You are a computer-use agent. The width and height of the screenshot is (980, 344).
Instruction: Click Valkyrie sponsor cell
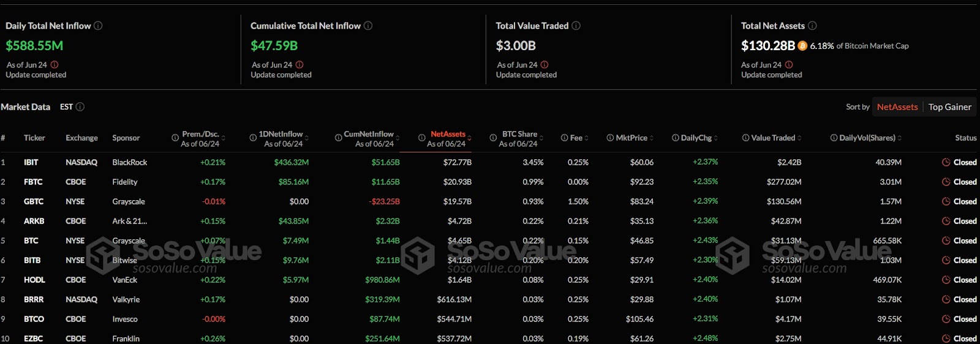[126, 299]
